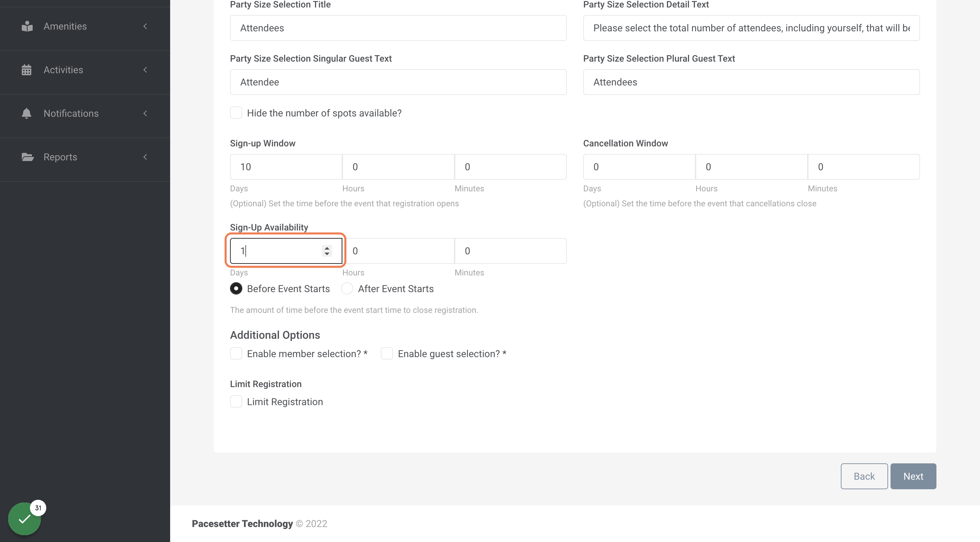The height and width of the screenshot is (542, 980).
Task: Open the green checkmark badge with 31
Action: pyautogui.click(x=25, y=519)
